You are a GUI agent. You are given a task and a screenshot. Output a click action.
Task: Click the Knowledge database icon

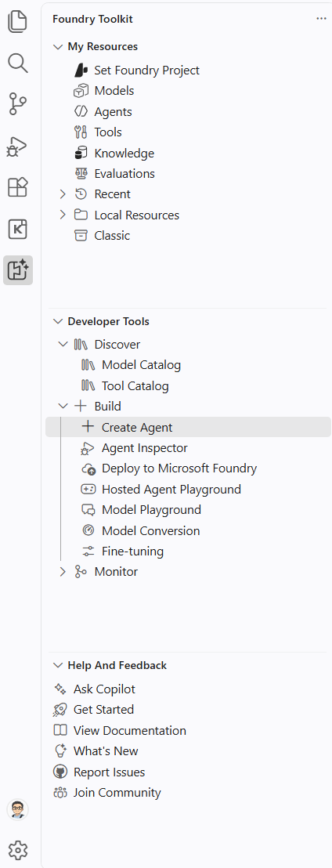coord(81,153)
